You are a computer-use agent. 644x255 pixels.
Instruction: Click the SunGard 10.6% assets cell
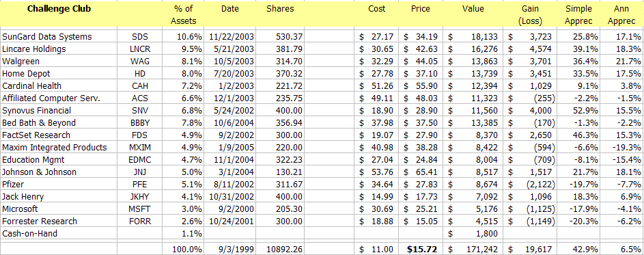click(x=183, y=37)
